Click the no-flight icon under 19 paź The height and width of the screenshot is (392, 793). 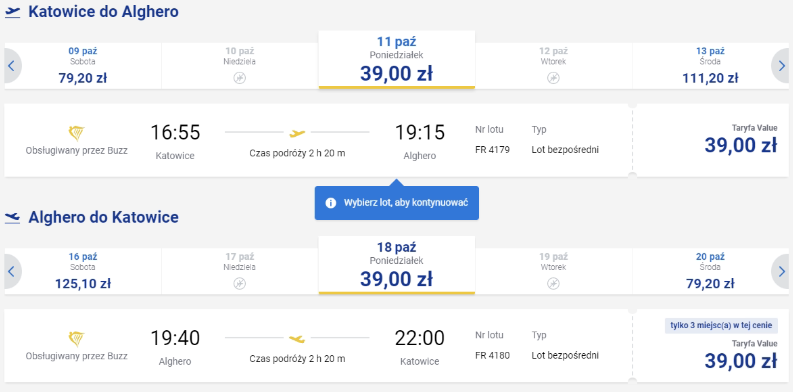tap(553, 283)
